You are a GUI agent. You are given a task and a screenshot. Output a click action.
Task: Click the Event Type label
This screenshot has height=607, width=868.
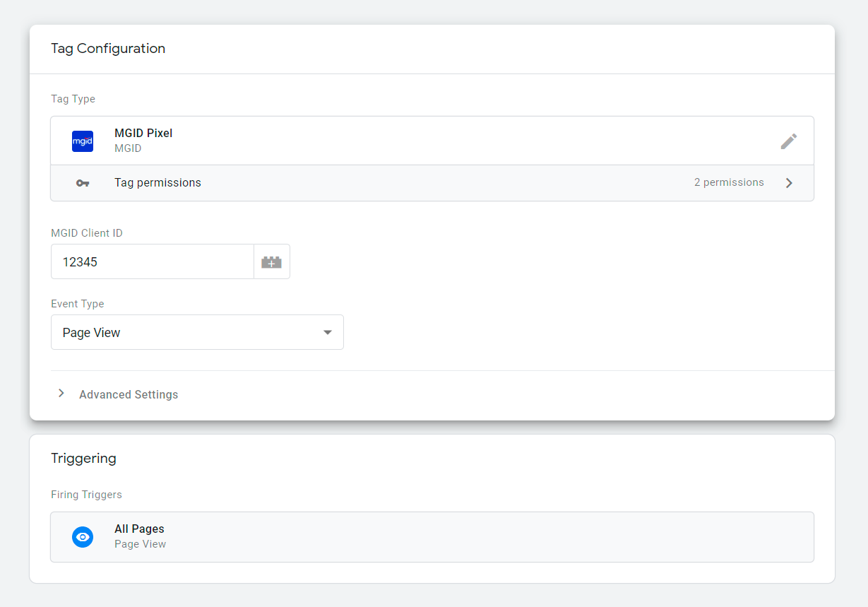click(x=78, y=304)
